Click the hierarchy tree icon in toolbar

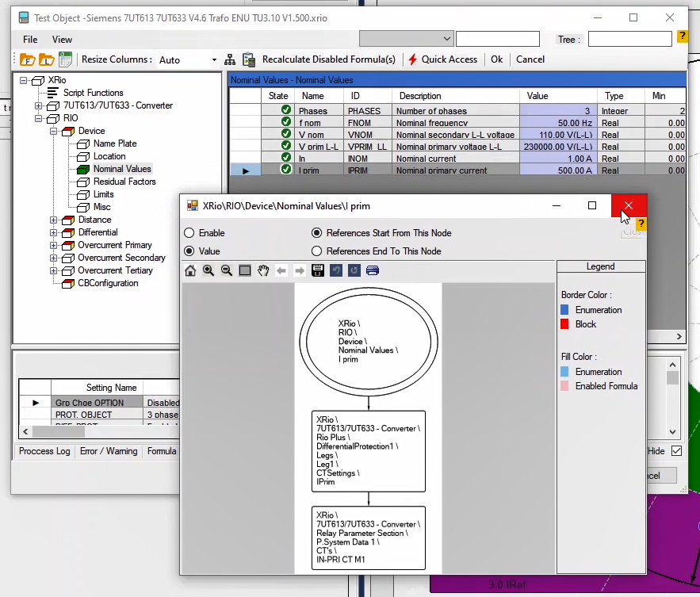pos(230,59)
